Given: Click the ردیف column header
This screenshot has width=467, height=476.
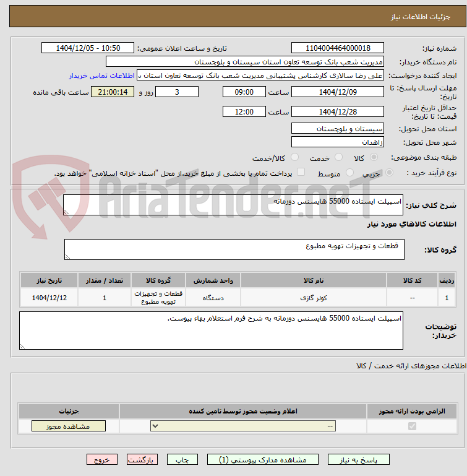Looking at the screenshot, I should pos(447,280).
